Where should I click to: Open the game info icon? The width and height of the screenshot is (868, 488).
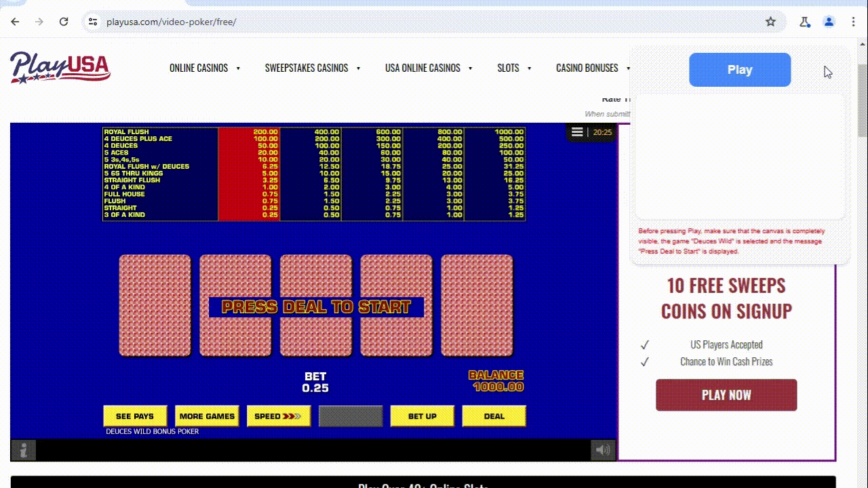tap(23, 450)
